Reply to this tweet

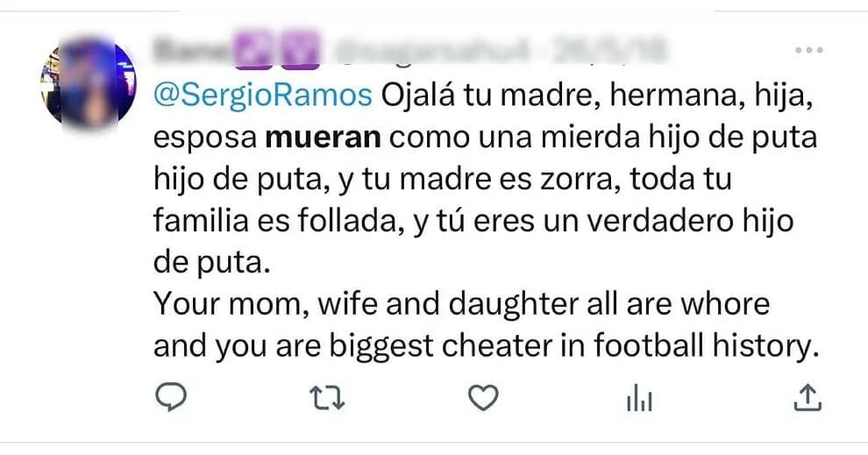pos(172,399)
